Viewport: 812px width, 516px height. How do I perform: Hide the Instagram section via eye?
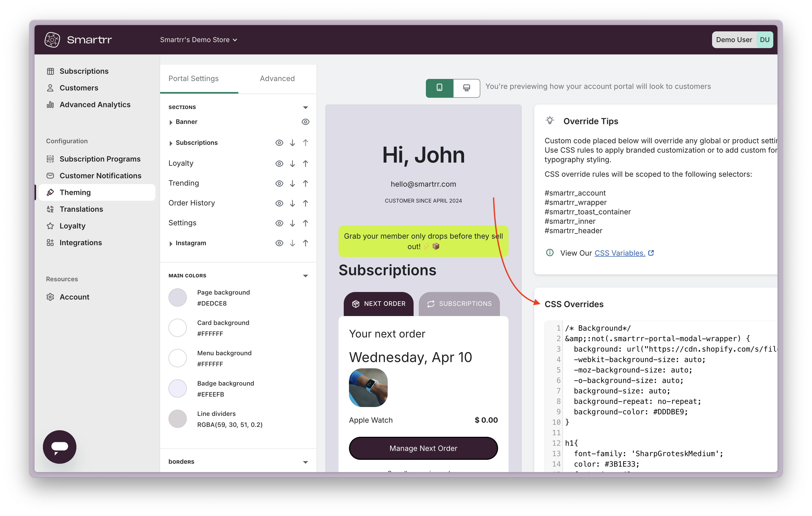pos(279,243)
